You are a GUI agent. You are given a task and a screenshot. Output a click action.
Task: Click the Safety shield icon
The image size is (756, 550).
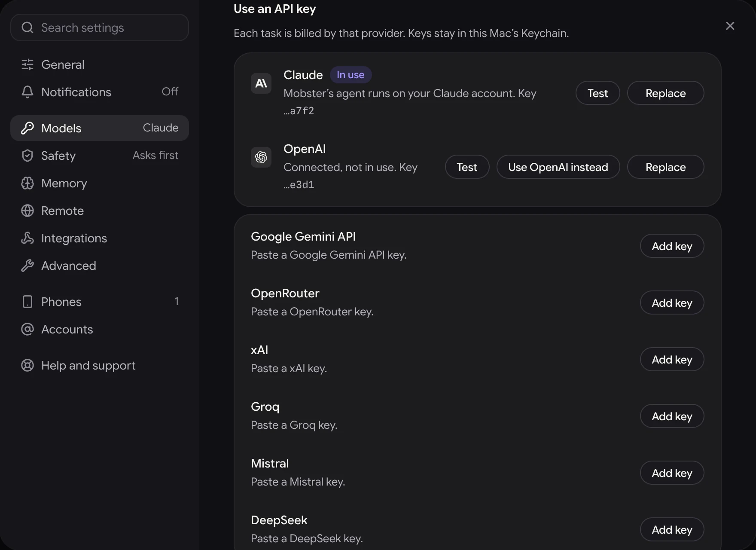27,156
